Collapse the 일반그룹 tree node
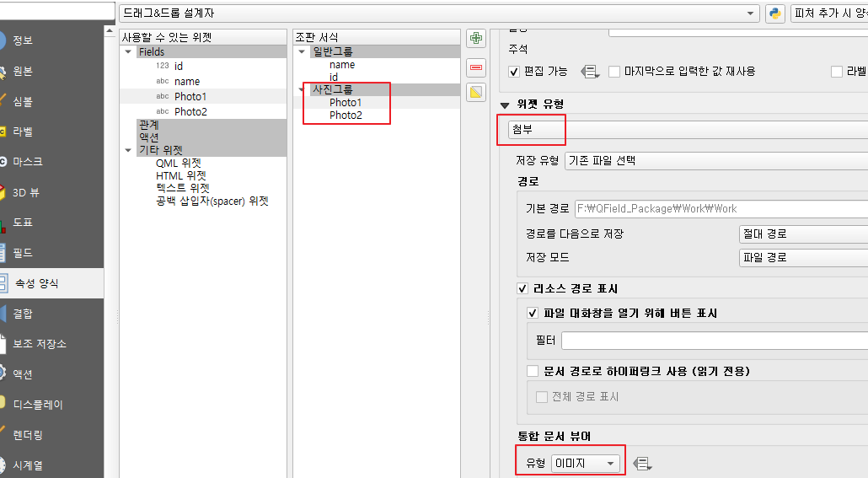Image resolution: width=868 pixels, height=478 pixels. (x=302, y=51)
